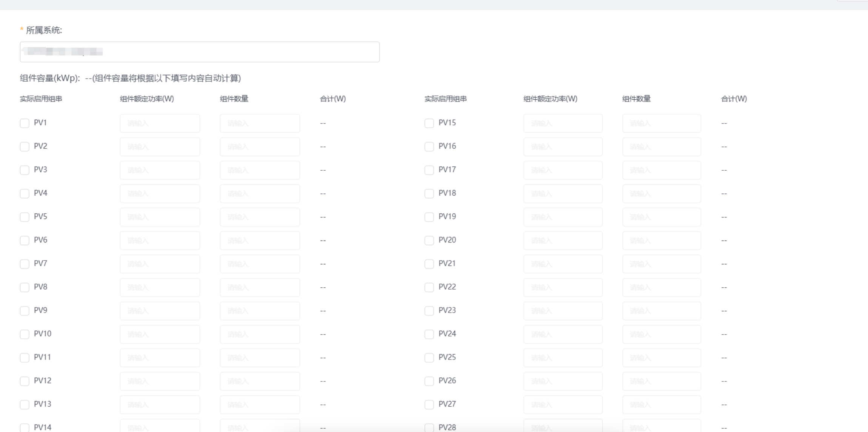Click PV19 rated power field

(x=563, y=217)
